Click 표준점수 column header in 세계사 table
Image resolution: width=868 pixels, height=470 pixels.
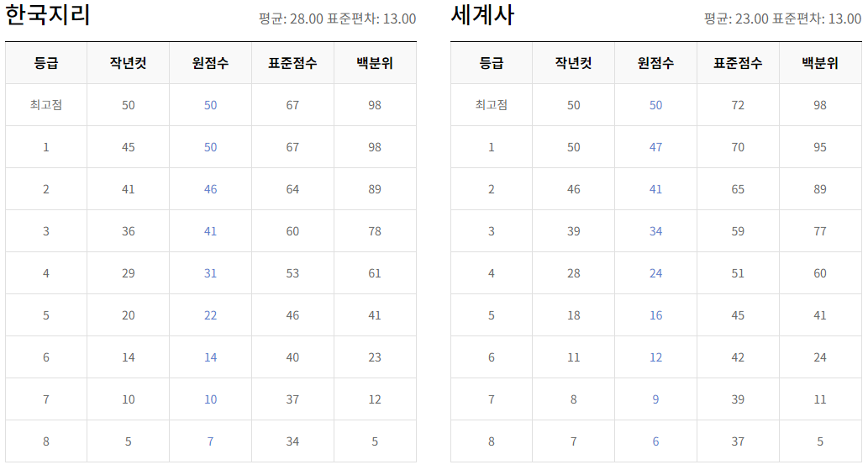[738, 63]
